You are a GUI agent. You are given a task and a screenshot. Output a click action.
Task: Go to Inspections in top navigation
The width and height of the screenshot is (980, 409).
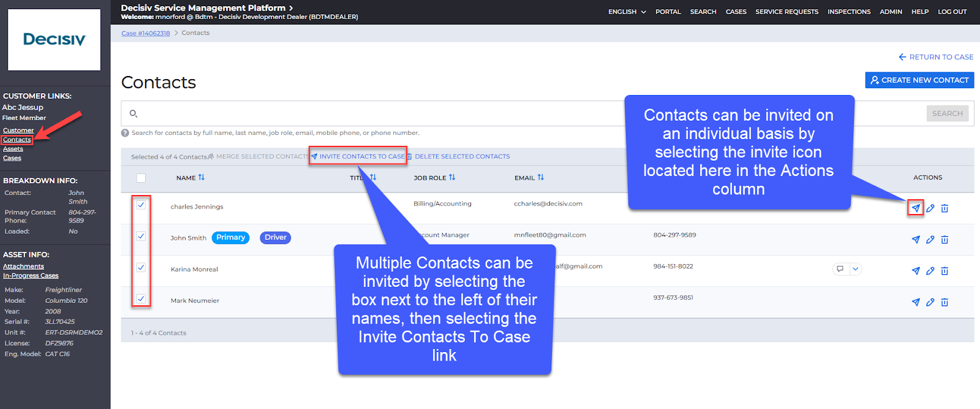pyautogui.click(x=848, y=12)
